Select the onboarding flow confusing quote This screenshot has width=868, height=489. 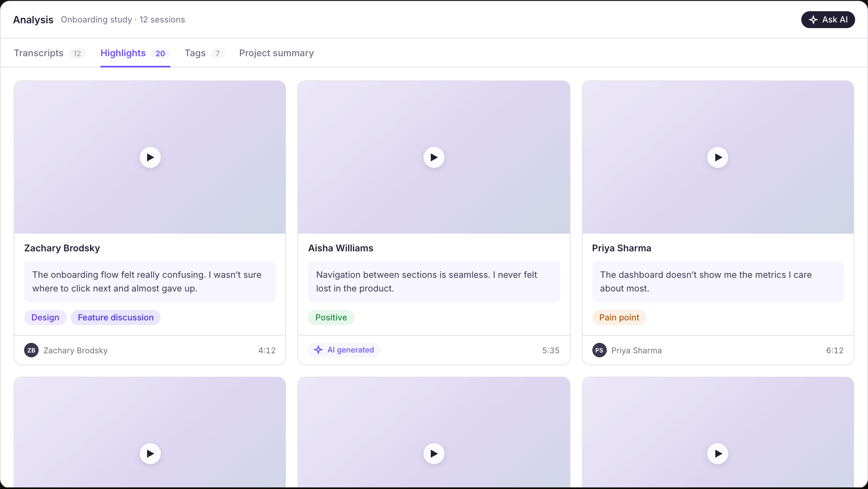150,281
